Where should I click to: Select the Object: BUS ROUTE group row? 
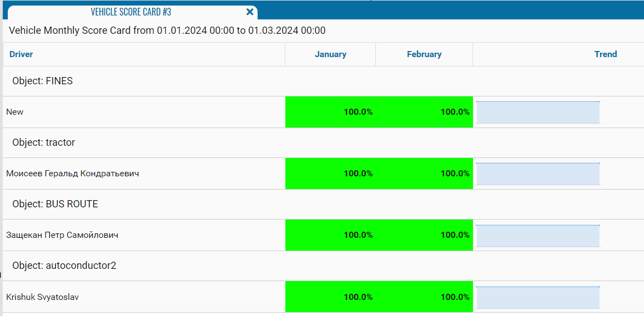pyautogui.click(x=55, y=204)
